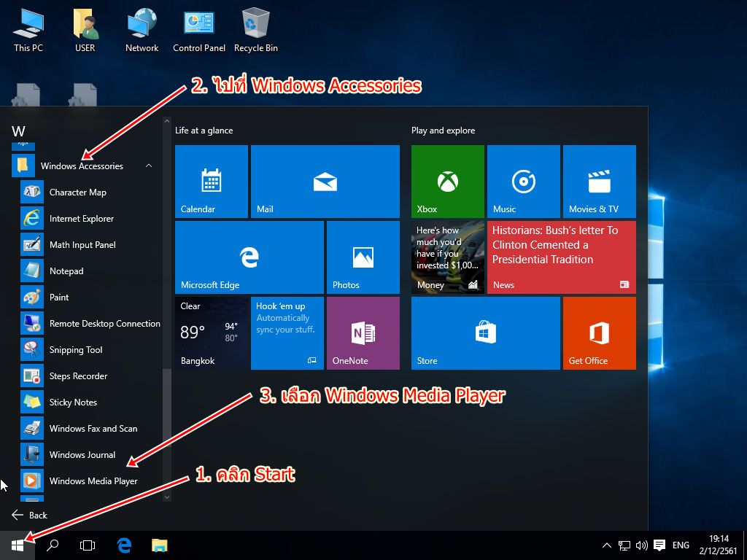Toggle Task View on the taskbar

[x=88, y=545]
